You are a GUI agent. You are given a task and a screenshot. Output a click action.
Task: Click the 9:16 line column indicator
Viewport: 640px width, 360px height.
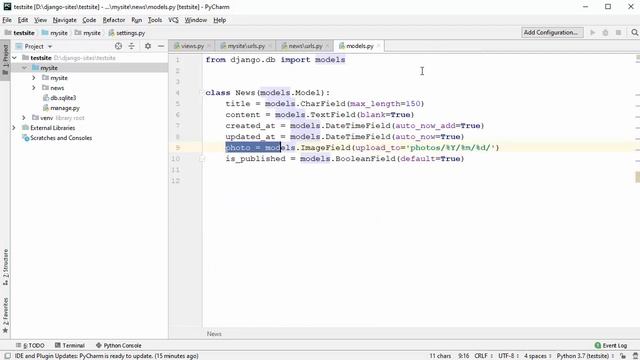pos(463,356)
